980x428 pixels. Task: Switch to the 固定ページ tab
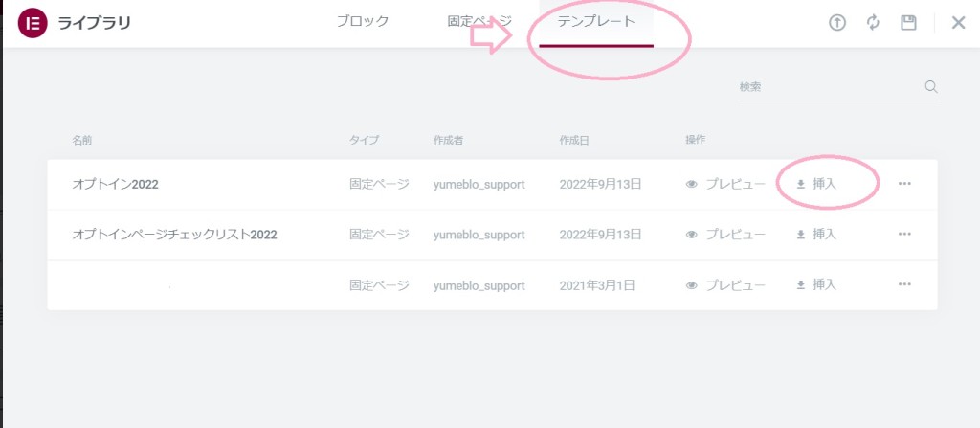pos(479,22)
